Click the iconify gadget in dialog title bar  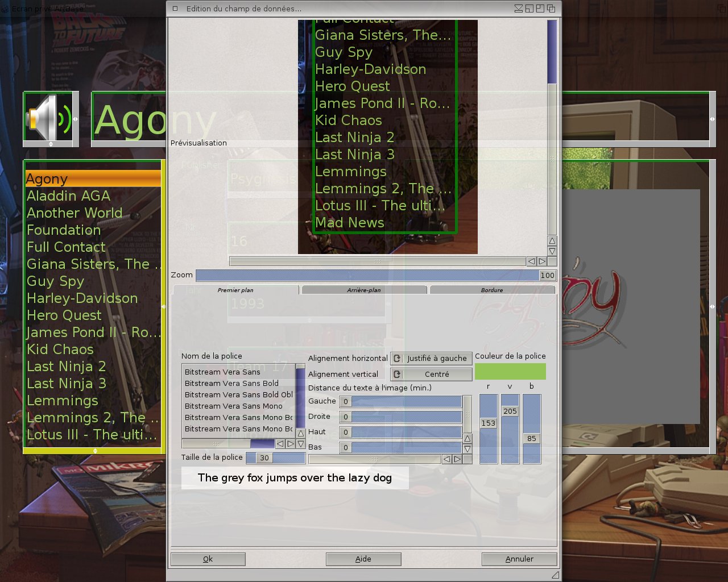519,9
